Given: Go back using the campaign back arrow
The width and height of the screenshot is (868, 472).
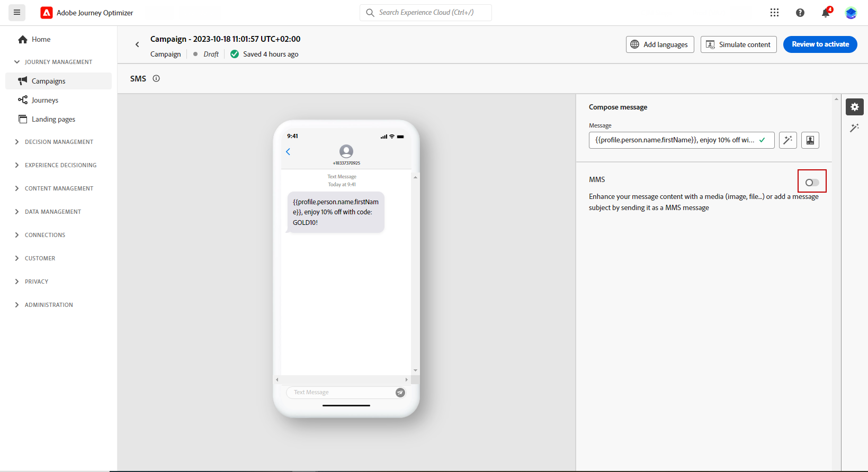Looking at the screenshot, I should (x=137, y=45).
